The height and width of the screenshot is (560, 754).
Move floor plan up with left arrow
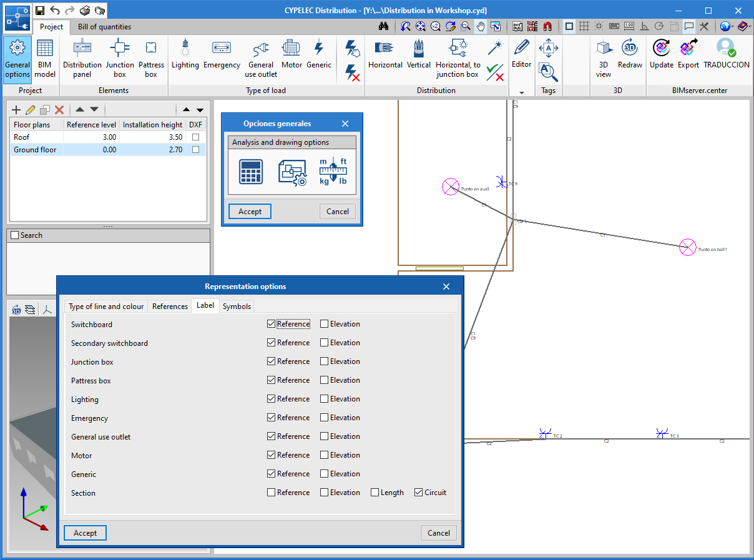pos(81,110)
